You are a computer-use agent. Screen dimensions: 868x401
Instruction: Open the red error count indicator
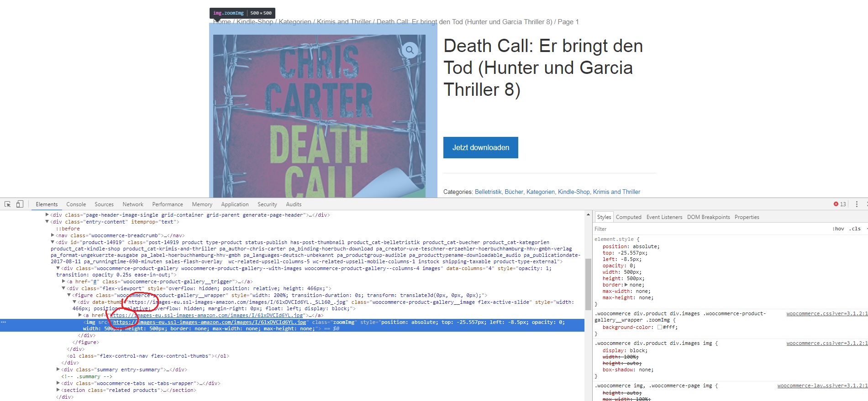click(x=840, y=204)
